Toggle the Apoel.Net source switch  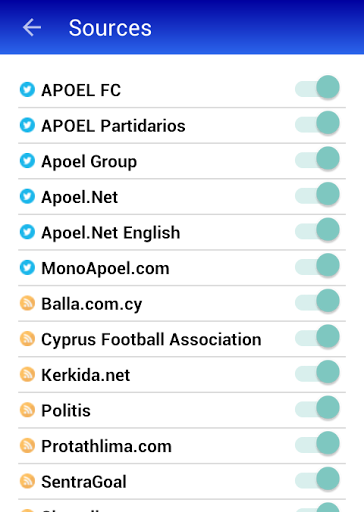pos(317,195)
